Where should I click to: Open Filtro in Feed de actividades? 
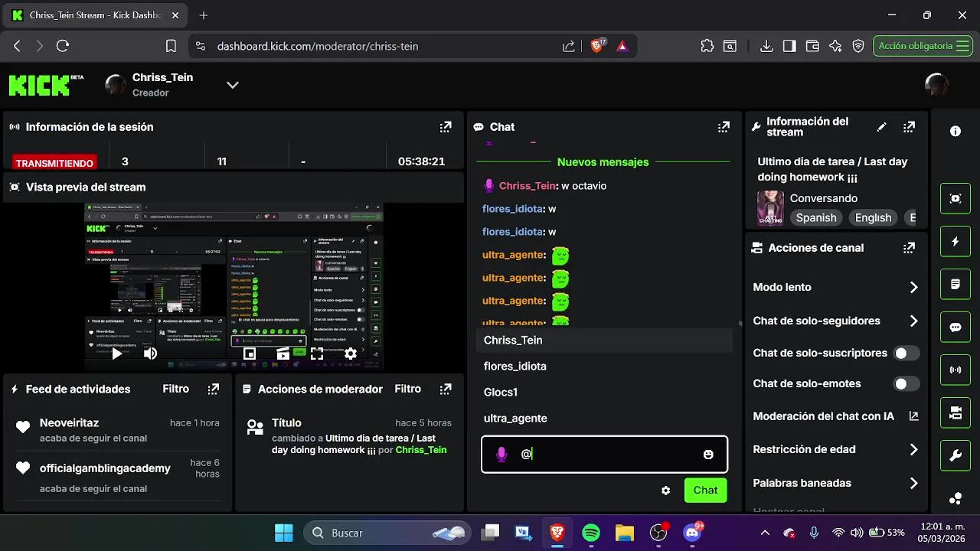[176, 389]
